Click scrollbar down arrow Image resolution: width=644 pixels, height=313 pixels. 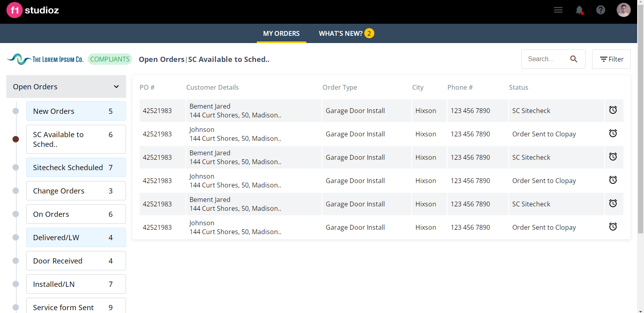[641, 310]
